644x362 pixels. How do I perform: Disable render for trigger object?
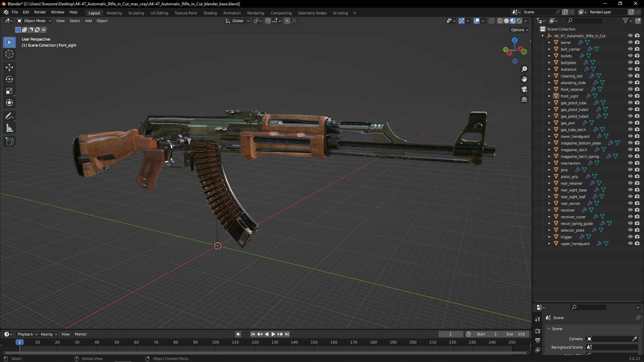point(637,237)
